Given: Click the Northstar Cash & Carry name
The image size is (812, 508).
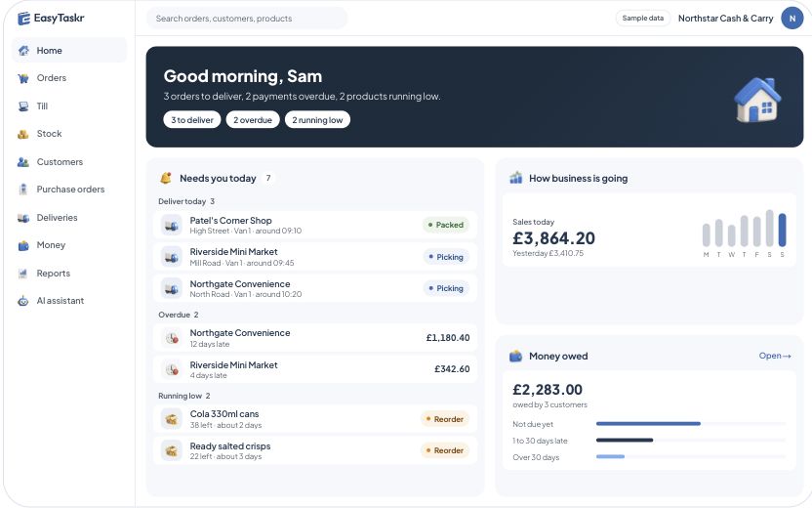Looking at the screenshot, I should click(x=725, y=19).
